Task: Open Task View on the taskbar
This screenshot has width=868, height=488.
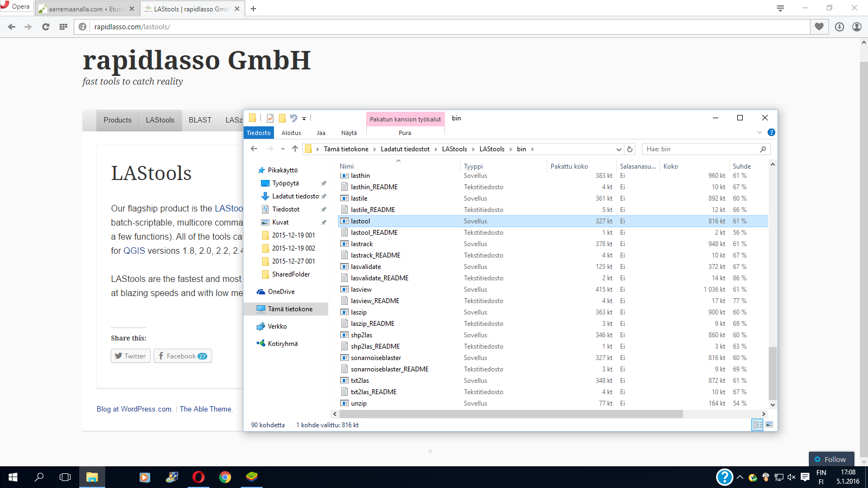Action: (65, 477)
